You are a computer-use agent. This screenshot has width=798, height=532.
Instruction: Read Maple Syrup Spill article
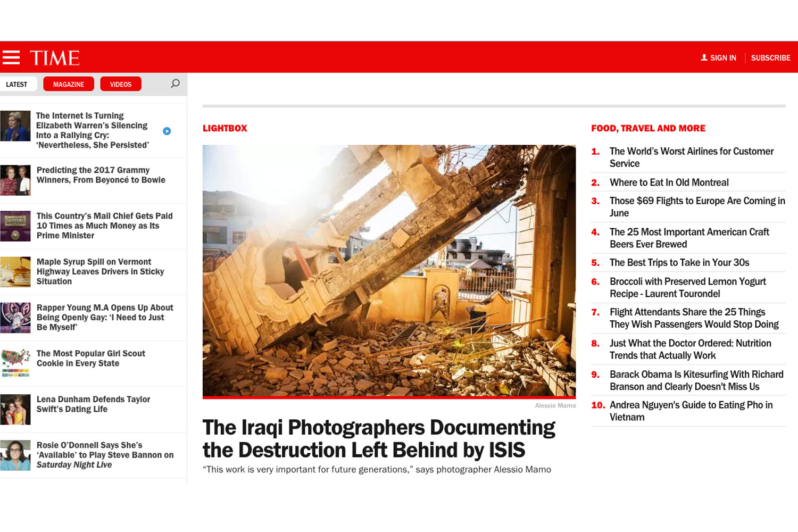[x=100, y=271]
